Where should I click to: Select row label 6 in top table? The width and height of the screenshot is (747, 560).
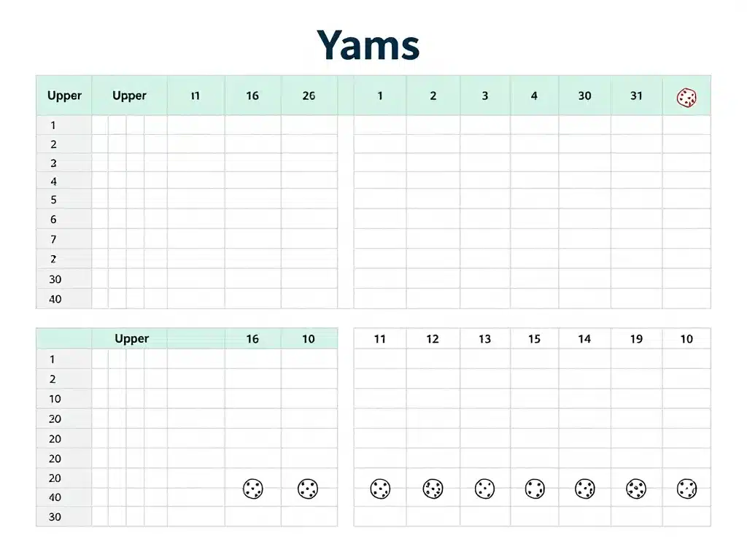(53, 219)
